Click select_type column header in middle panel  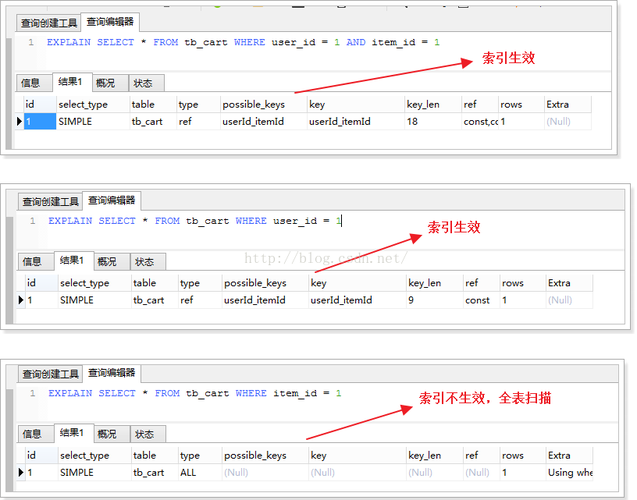click(x=94, y=283)
